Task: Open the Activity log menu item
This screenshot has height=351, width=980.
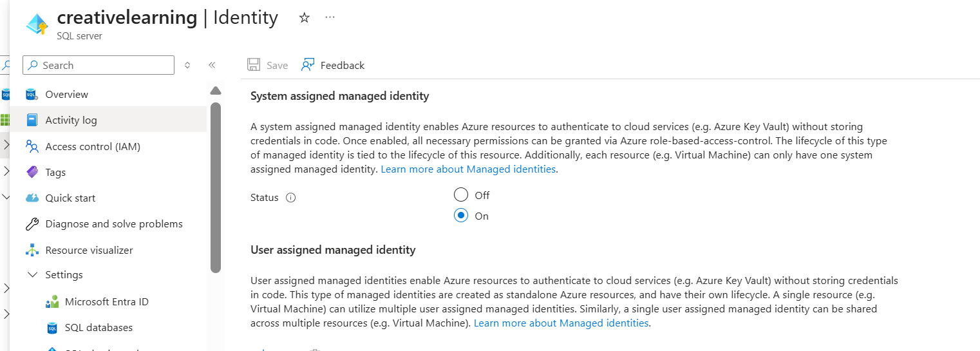Action: pyautogui.click(x=108, y=120)
